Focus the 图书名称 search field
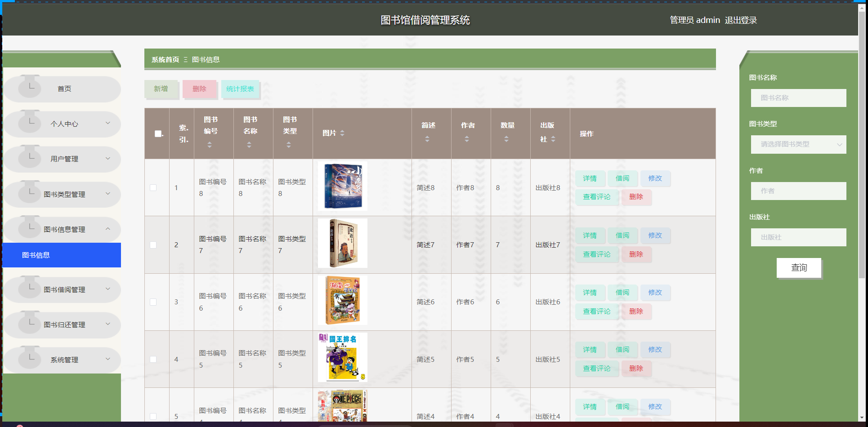This screenshot has width=868, height=427. point(798,98)
